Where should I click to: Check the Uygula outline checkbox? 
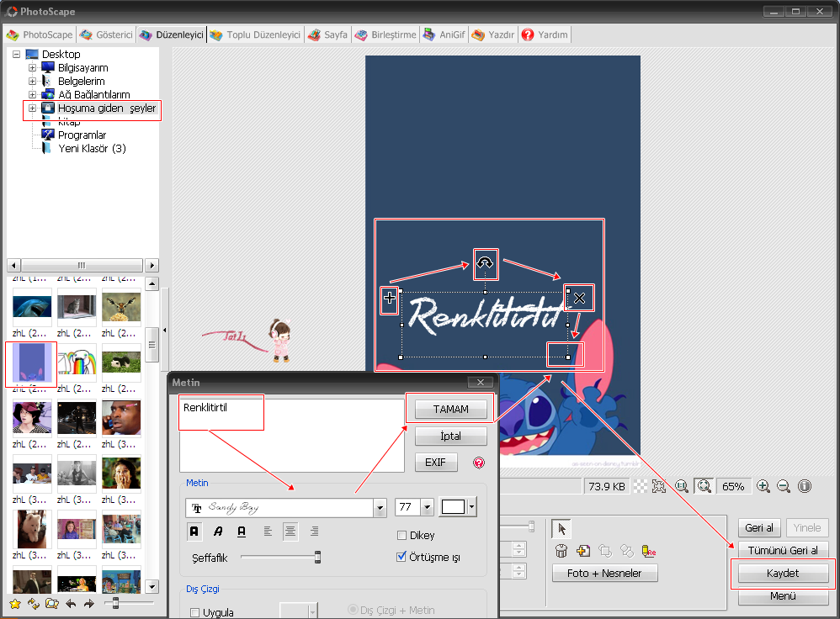click(x=195, y=612)
